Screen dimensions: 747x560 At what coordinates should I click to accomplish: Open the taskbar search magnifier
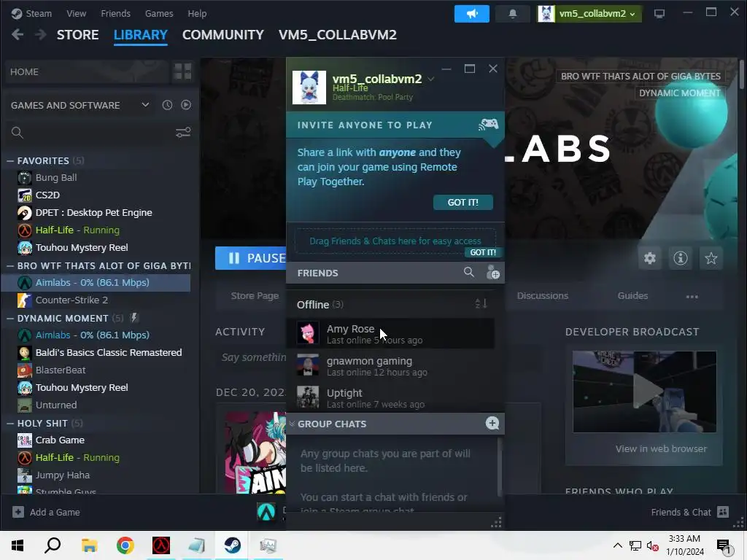coord(53,545)
